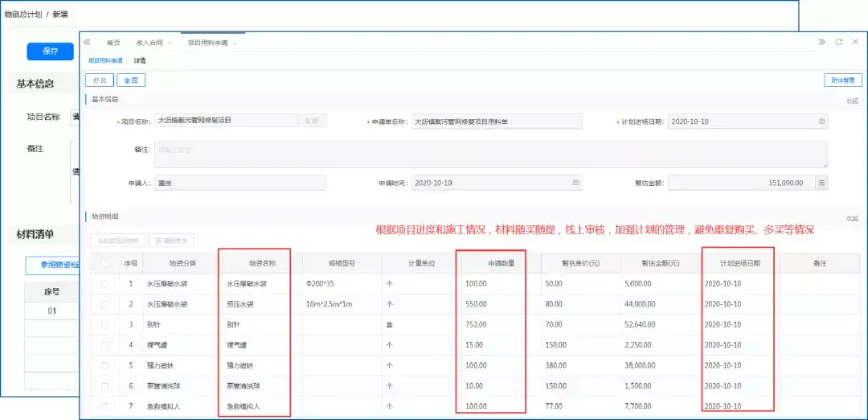Viewport: 868px width, 420px height.
Task: Tick the checkbox for row 1 水压爆破水袋
Action: [x=105, y=284]
